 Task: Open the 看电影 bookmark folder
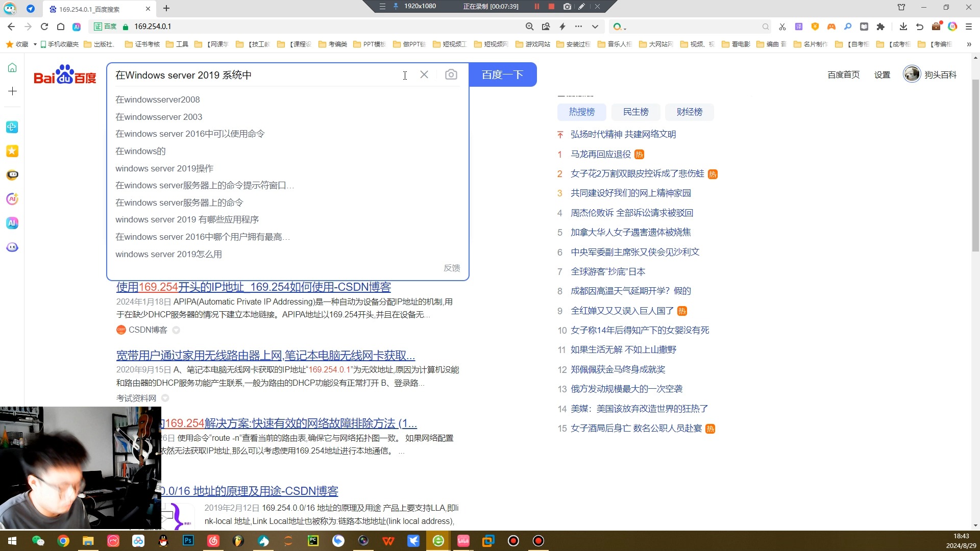(x=736, y=44)
